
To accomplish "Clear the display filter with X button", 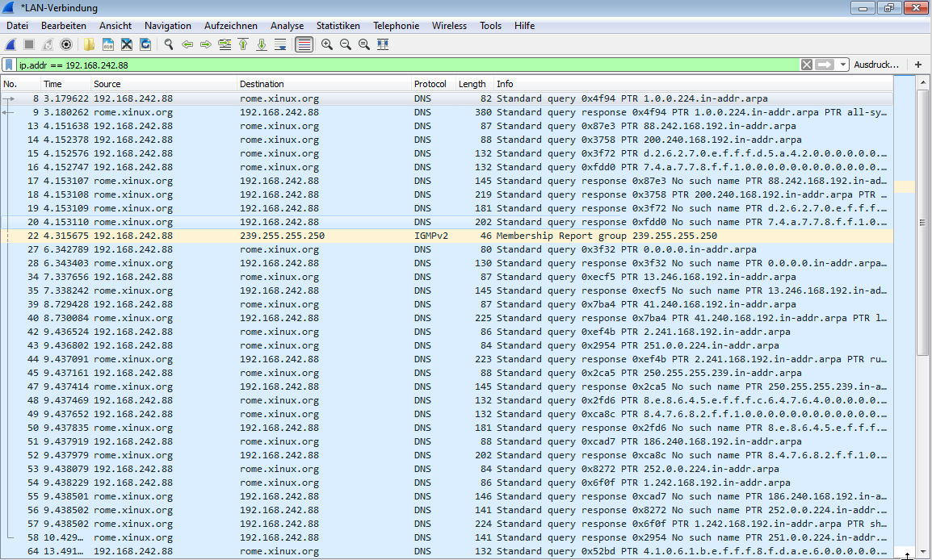I will pyautogui.click(x=806, y=64).
